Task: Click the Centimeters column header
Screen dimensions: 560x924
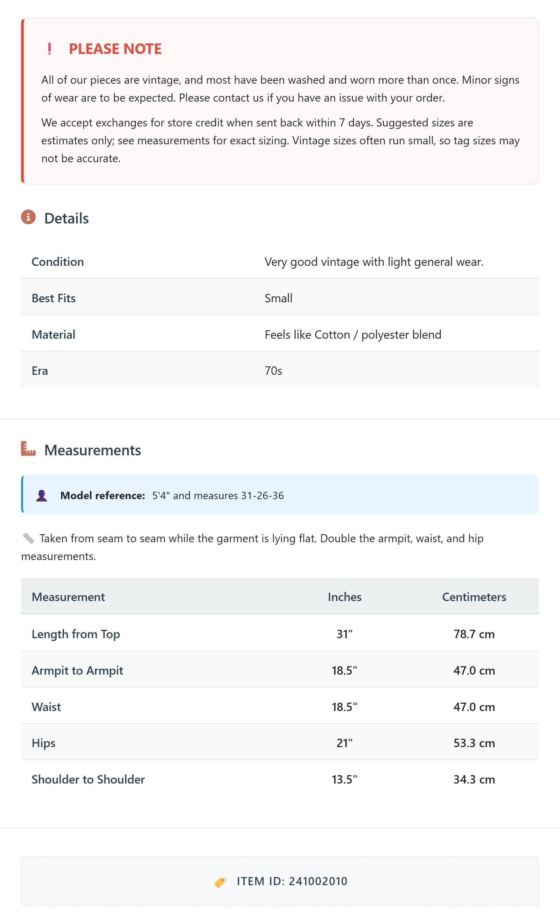Action: 474,597
